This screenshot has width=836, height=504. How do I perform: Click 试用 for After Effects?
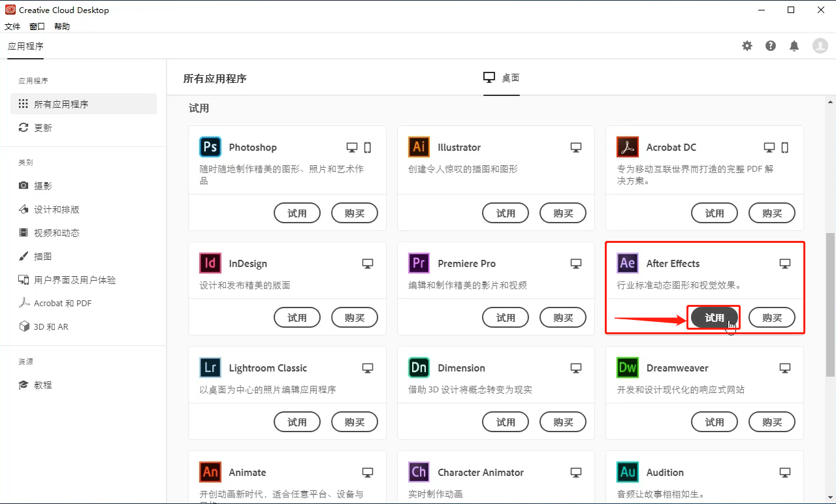pyautogui.click(x=713, y=317)
